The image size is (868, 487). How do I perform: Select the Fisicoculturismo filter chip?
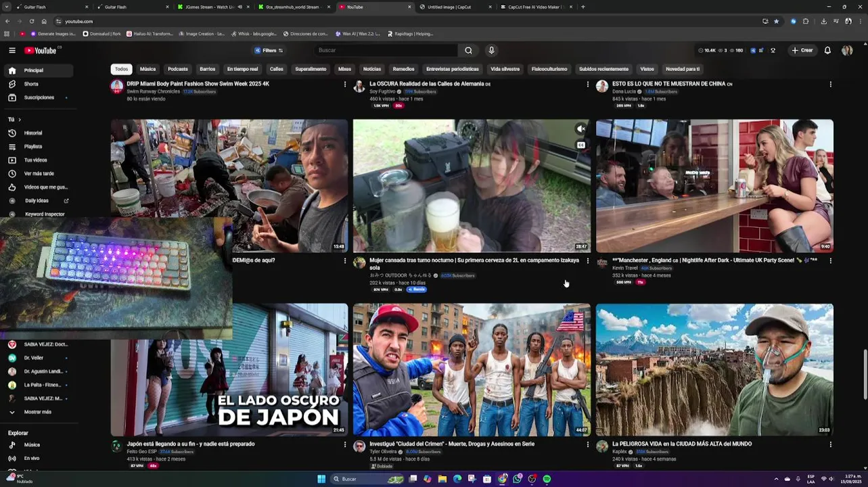coord(549,69)
